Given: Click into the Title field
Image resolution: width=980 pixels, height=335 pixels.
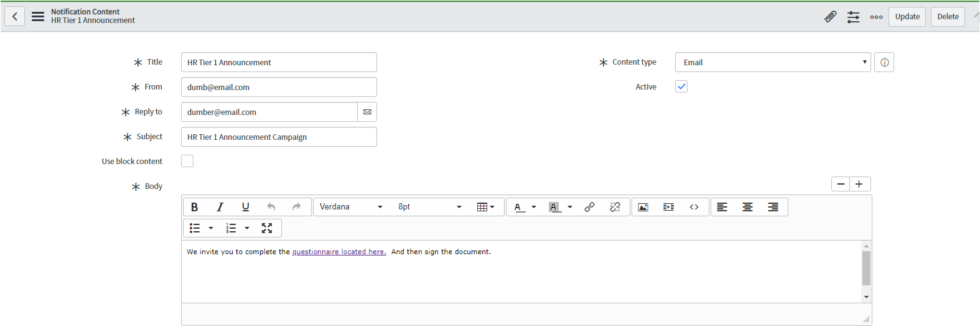Looking at the screenshot, I should [x=279, y=62].
